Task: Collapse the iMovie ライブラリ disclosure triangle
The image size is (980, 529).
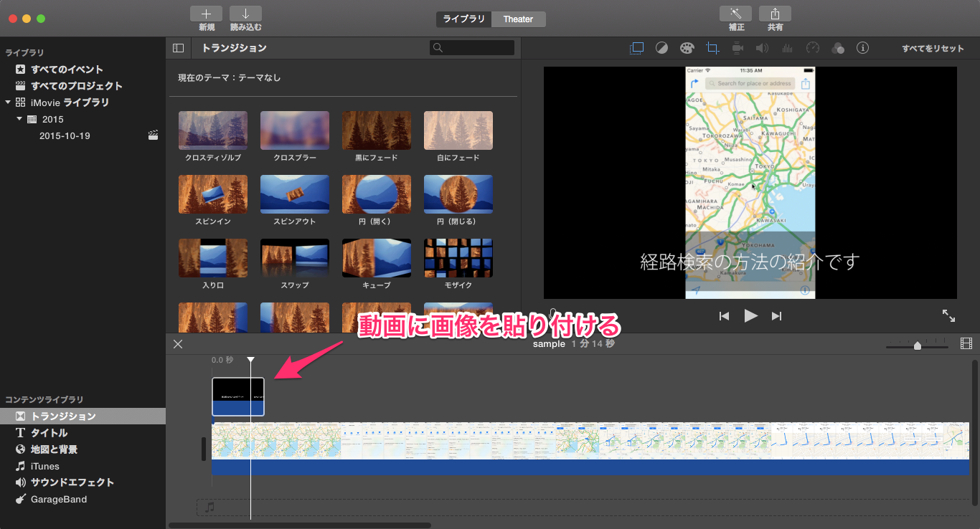Action: pyautogui.click(x=8, y=103)
